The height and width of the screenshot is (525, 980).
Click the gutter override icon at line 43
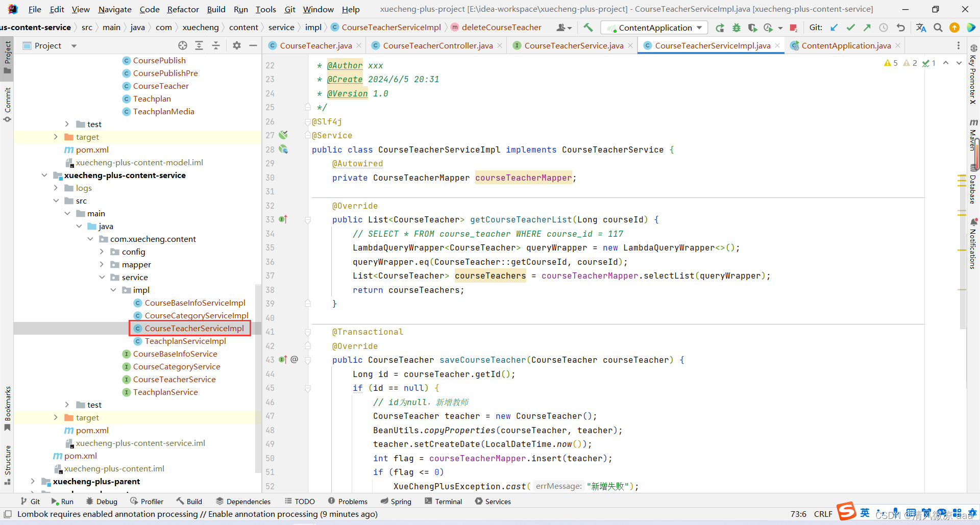point(283,360)
